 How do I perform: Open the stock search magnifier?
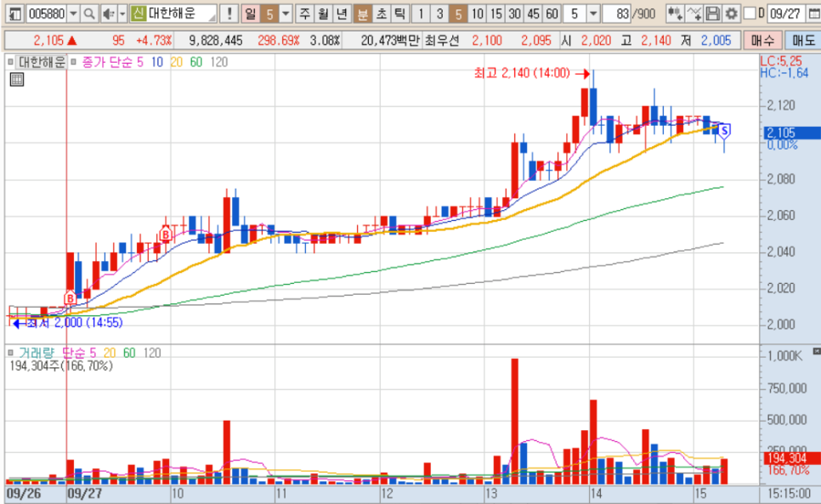[x=89, y=14]
